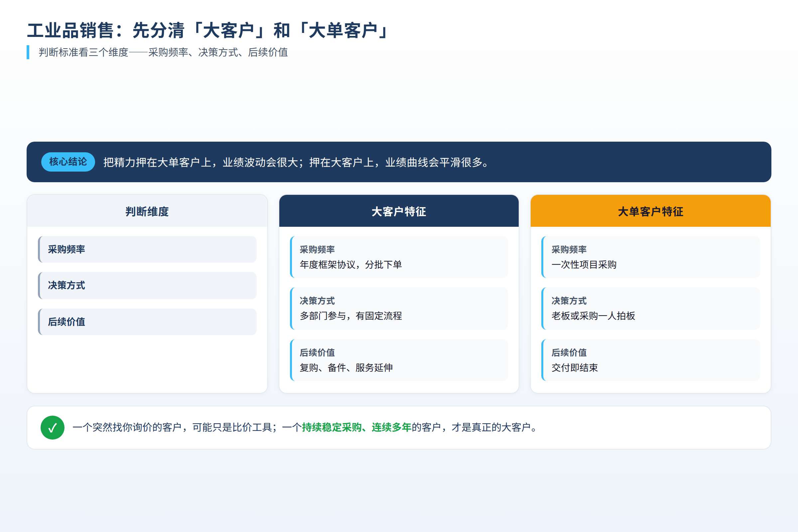Select the 判断维度 column header
The width and height of the screenshot is (798, 532).
(x=147, y=211)
